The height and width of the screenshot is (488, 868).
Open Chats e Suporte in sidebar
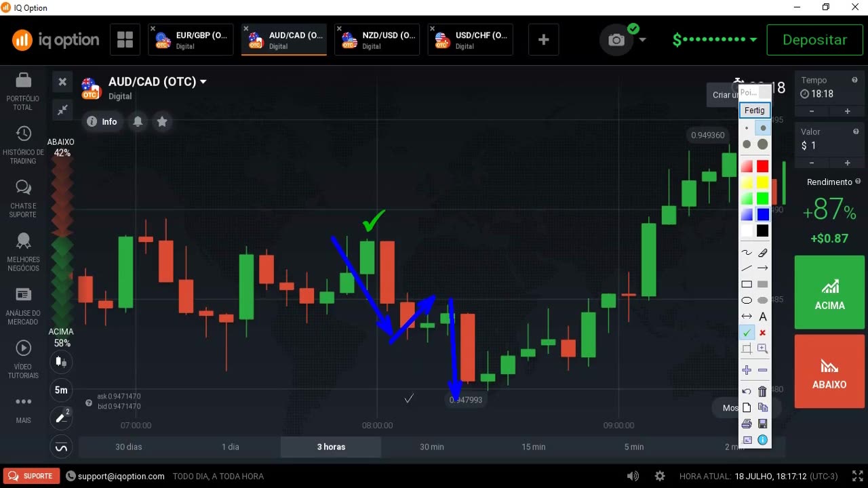[23, 199]
